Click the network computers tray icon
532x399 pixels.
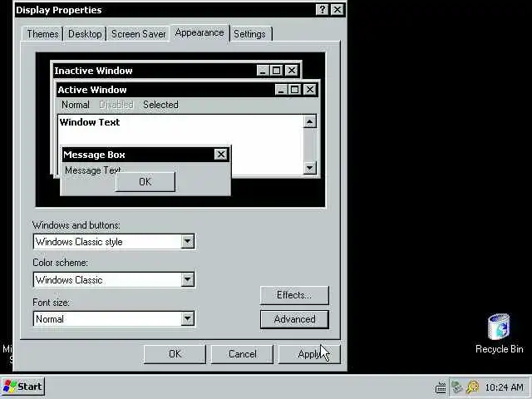pyautogui.click(x=456, y=387)
